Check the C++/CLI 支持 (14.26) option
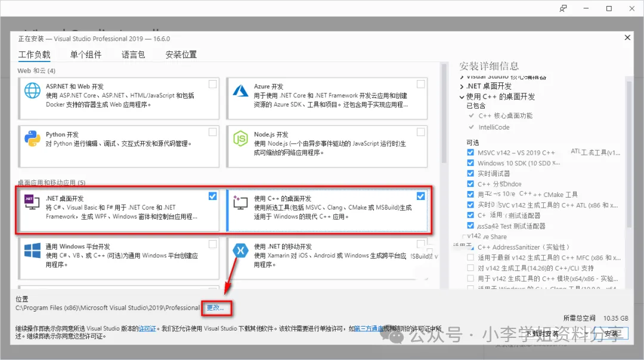This screenshot has width=644, height=360. pyautogui.click(x=470, y=268)
